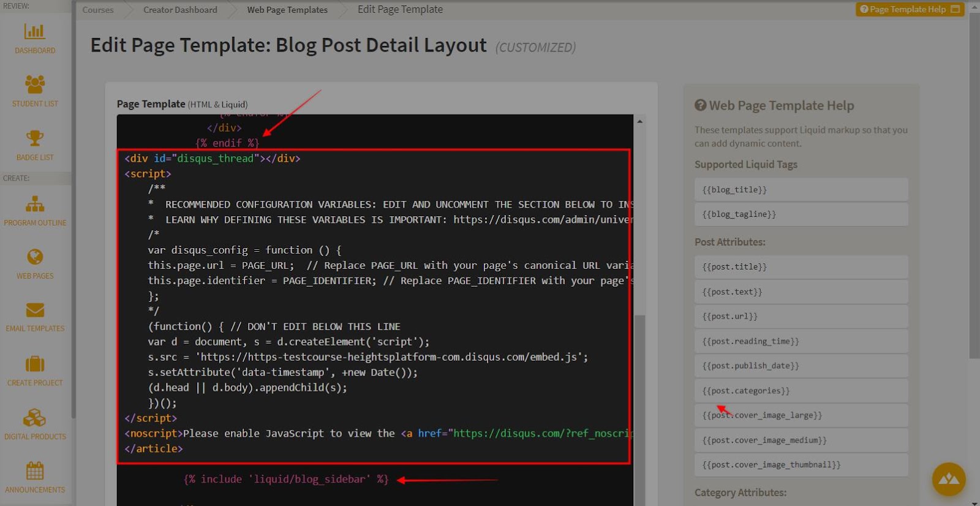Viewport: 980px width, 506px height.
Task: Insert the {{post.categories}} tag
Action: [x=801, y=391]
